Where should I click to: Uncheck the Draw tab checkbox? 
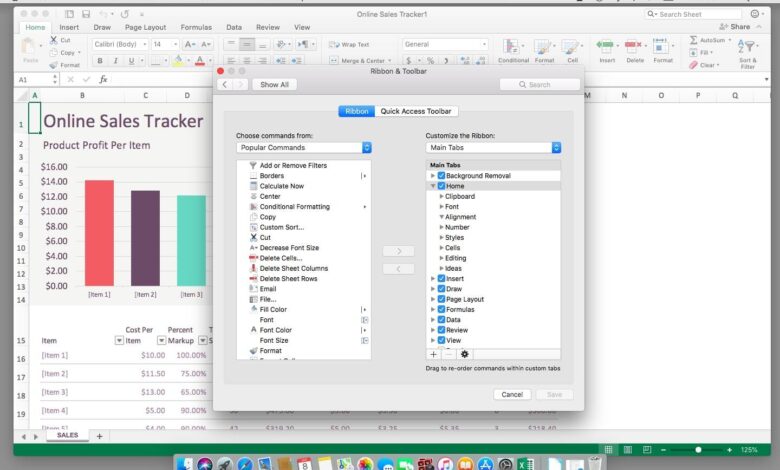[x=441, y=289]
